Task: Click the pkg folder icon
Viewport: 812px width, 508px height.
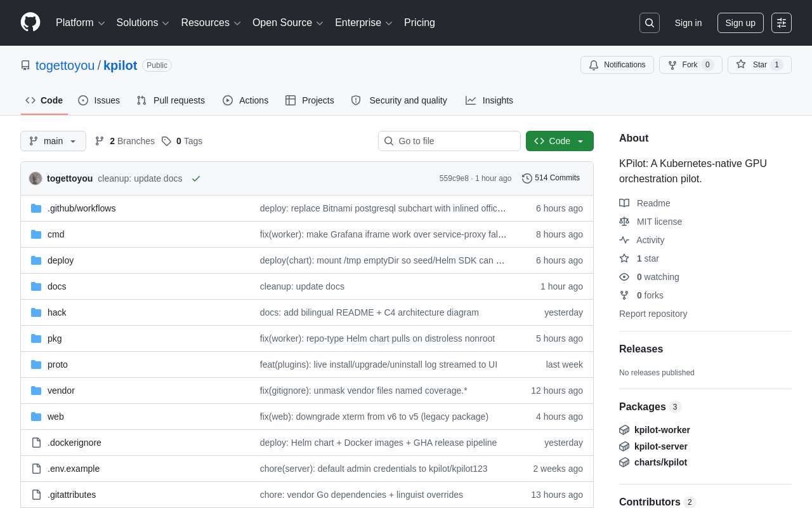Action: [x=36, y=338]
